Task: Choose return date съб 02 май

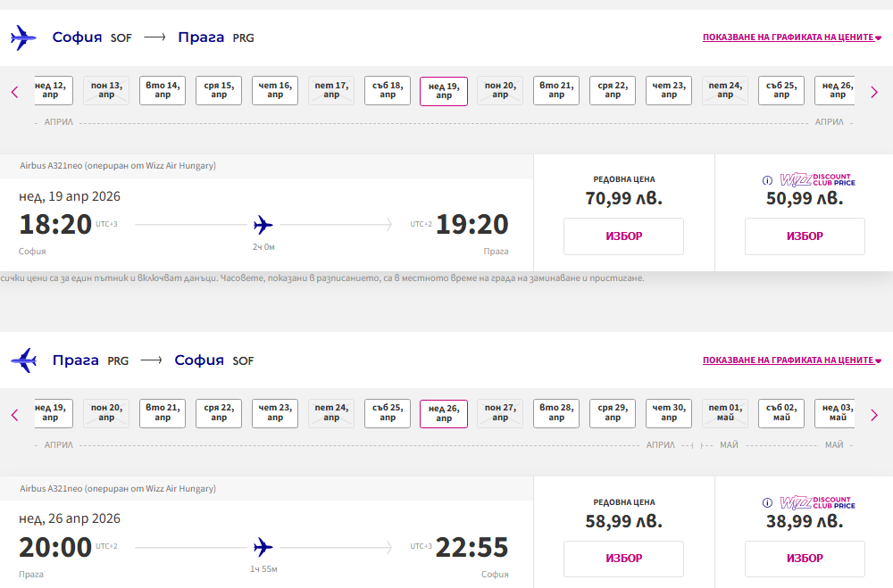Action: tap(781, 413)
